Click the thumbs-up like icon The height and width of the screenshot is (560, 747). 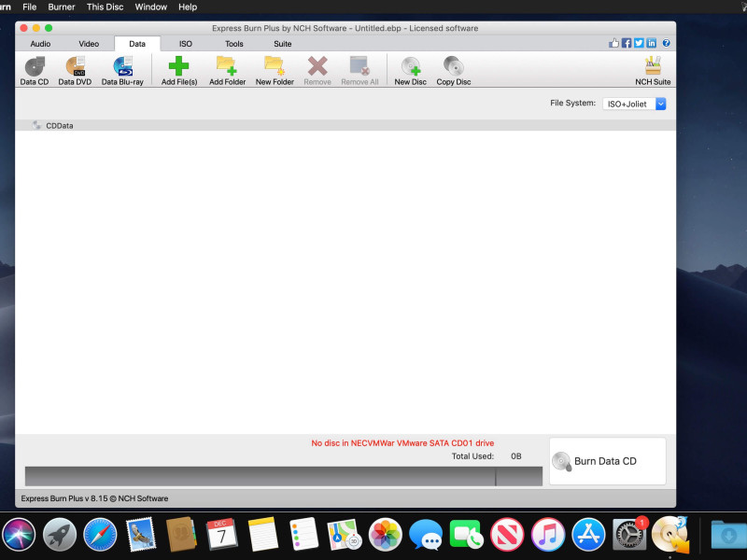[x=613, y=43]
